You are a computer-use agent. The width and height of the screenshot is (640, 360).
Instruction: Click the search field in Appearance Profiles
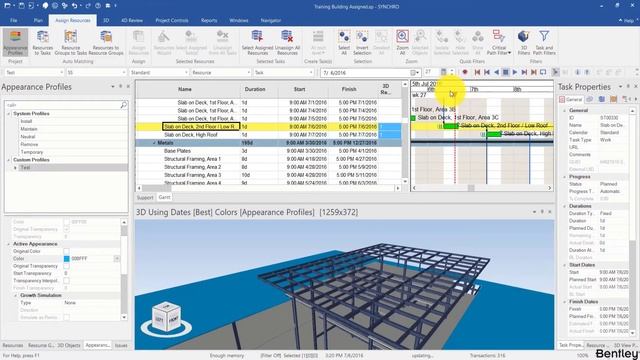pyautogui.click(x=62, y=105)
